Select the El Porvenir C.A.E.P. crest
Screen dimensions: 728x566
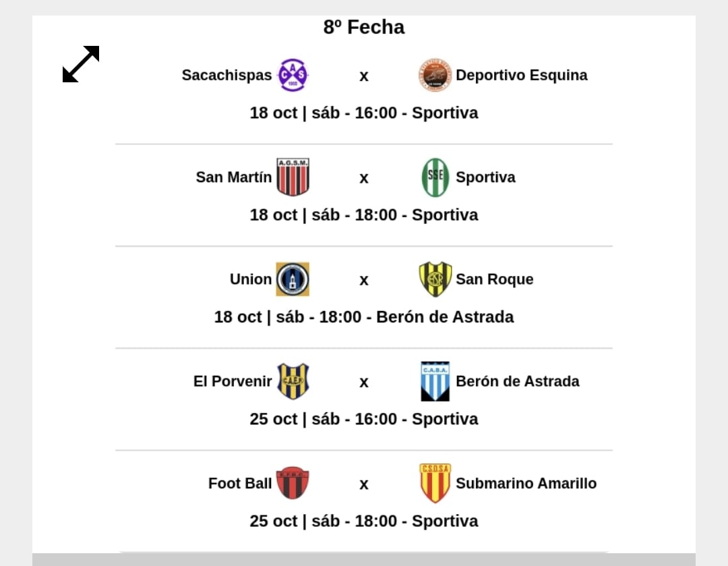click(293, 381)
